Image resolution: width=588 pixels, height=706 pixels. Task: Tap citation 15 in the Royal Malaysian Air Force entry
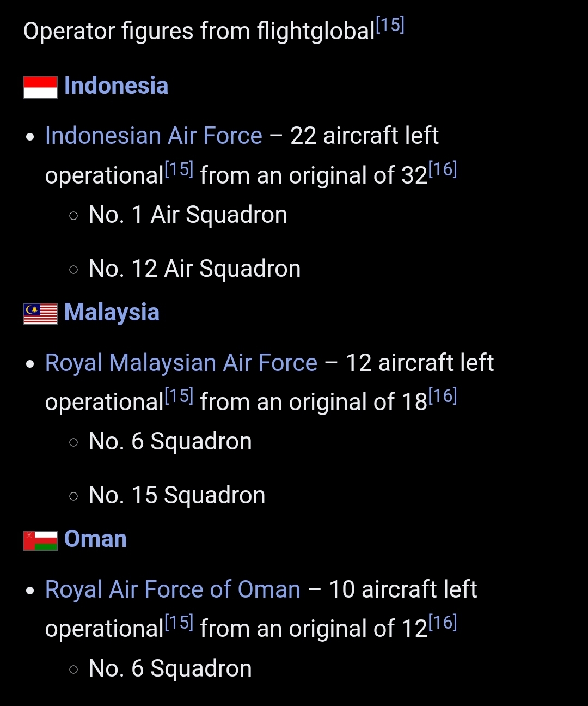point(179,396)
